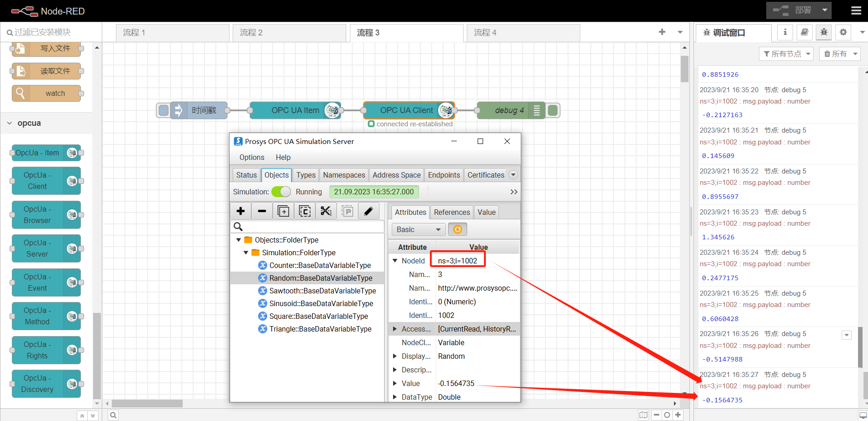This screenshot has height=421, width=868.
Task: Select the debug bug sidebar icon
Action: [824, 32]
